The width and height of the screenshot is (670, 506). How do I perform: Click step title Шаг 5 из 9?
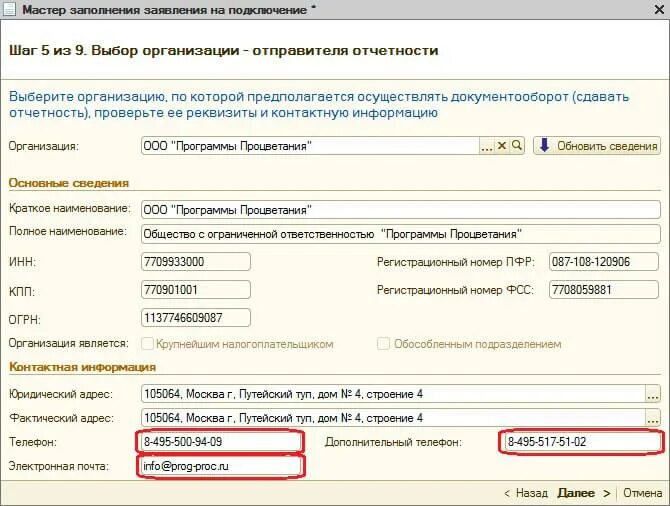223,50
